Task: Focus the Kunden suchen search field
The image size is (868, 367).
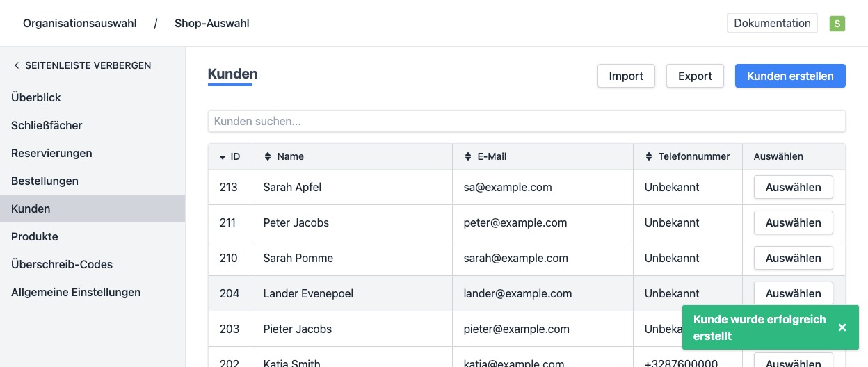Action: pos(527,121)
